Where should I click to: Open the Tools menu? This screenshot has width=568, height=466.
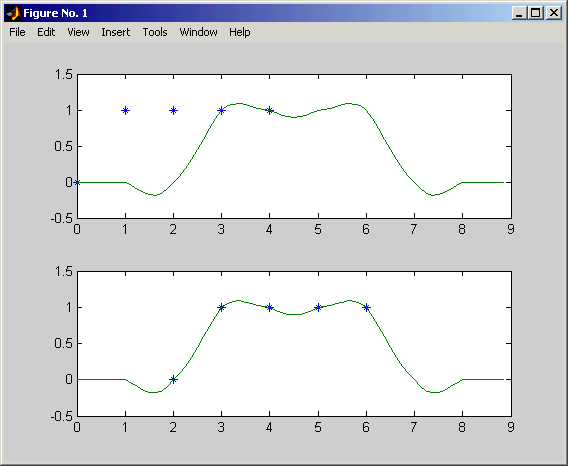(155, 32)
